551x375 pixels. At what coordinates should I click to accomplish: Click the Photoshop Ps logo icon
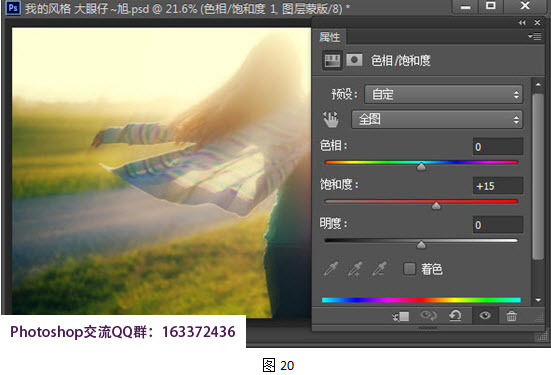[13, 7]
